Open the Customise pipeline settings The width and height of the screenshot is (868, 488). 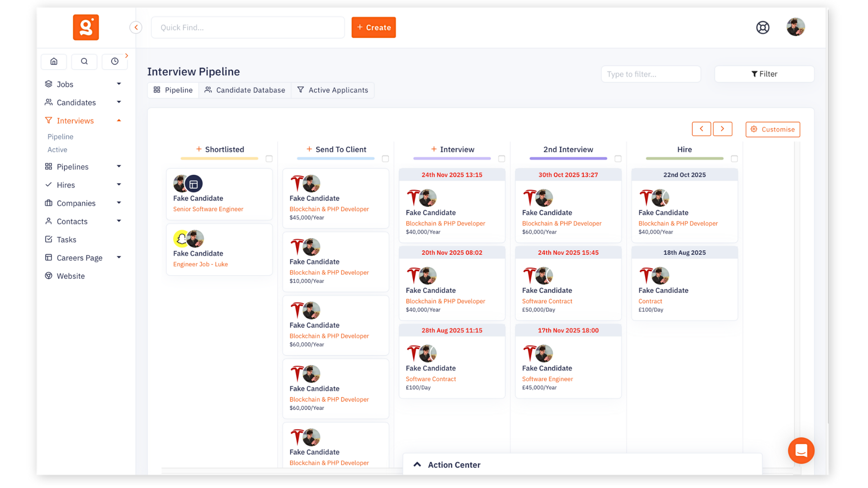click(x=773, y=129)
